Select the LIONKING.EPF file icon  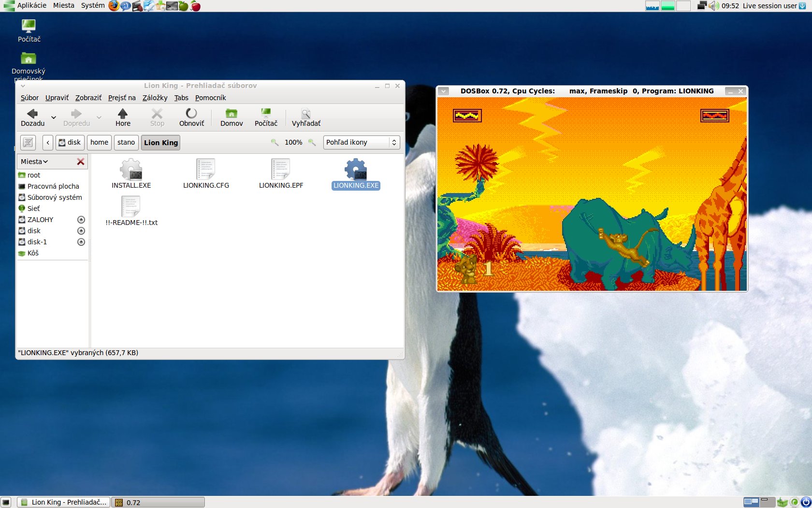click(x=281, y=169)
